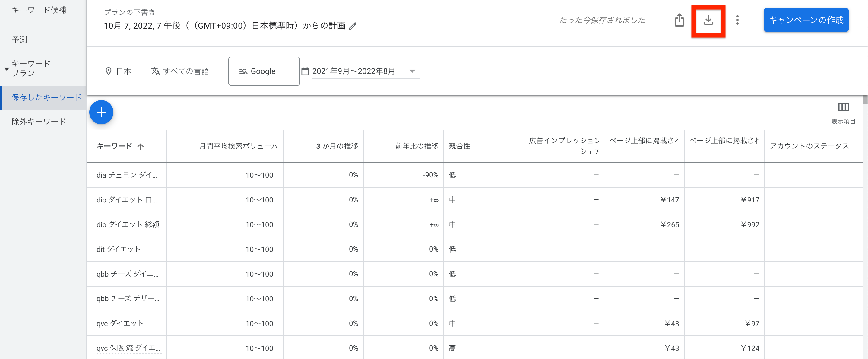The image size is (868, 359).
Task: Open 除外キーワード in the sidebar
Action: click(x=38, y=122)
